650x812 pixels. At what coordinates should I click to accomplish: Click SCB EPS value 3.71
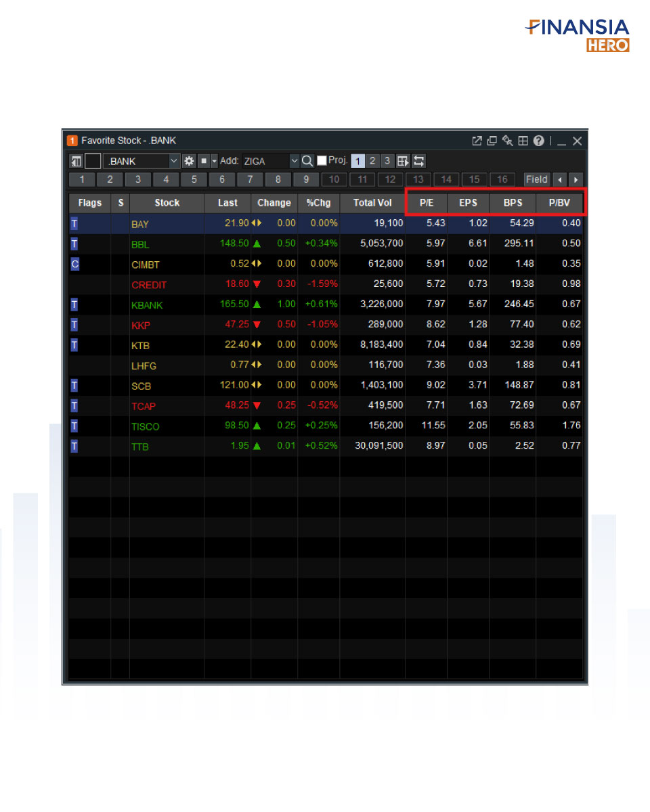477,385
